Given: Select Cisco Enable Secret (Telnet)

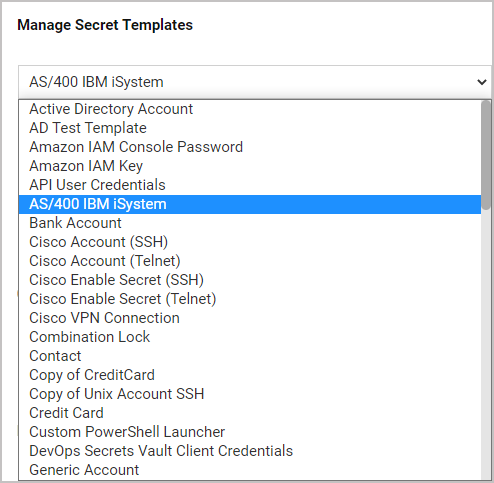Looking at the screenshot, I should [250, 299].
